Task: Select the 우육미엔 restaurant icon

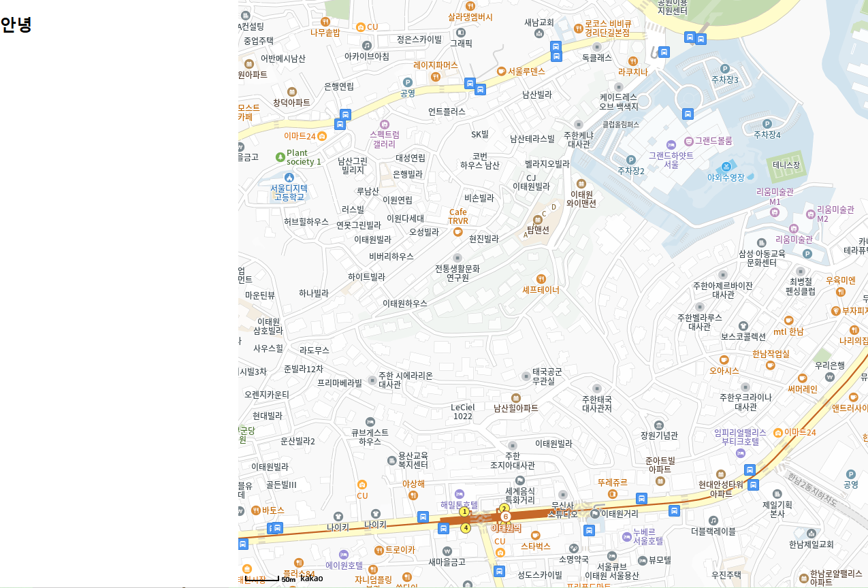Action: click(x=841, y=291)
